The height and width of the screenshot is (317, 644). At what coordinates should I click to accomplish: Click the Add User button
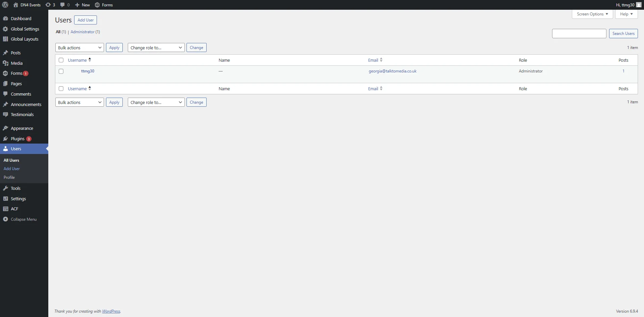[x=85, y=20]
